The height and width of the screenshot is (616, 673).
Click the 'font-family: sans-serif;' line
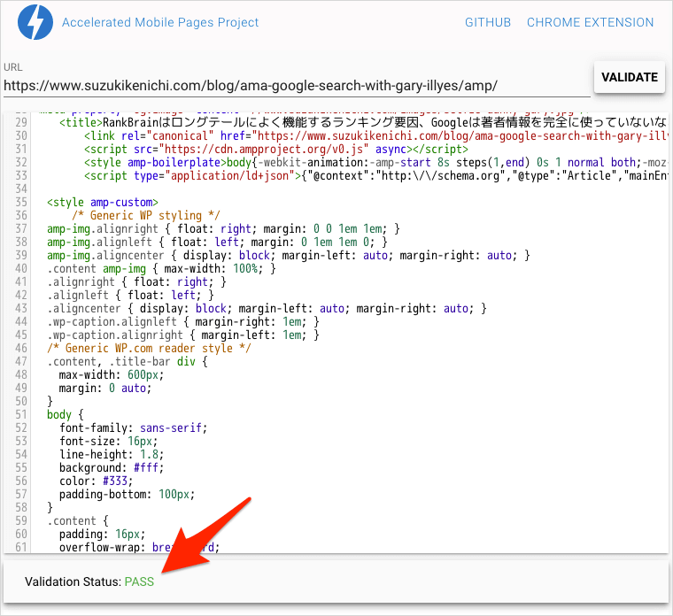coord(133,428)
